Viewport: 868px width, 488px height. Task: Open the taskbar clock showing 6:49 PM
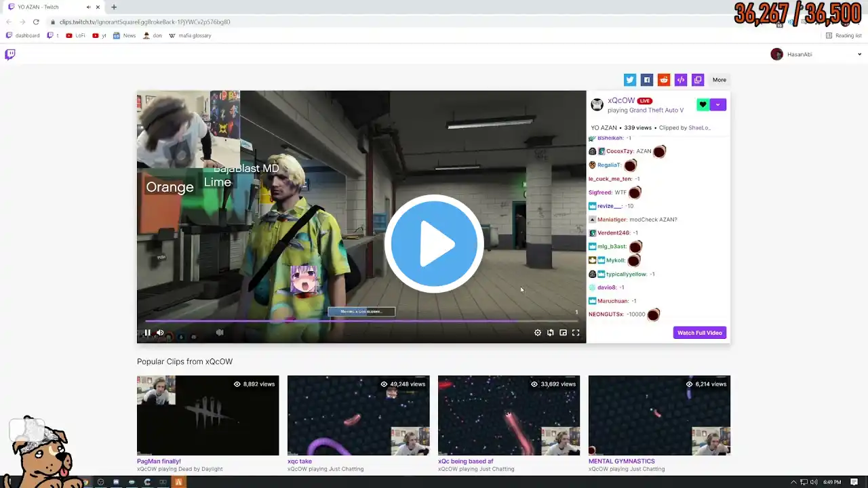pyautogui.click(x=832, y=482)
